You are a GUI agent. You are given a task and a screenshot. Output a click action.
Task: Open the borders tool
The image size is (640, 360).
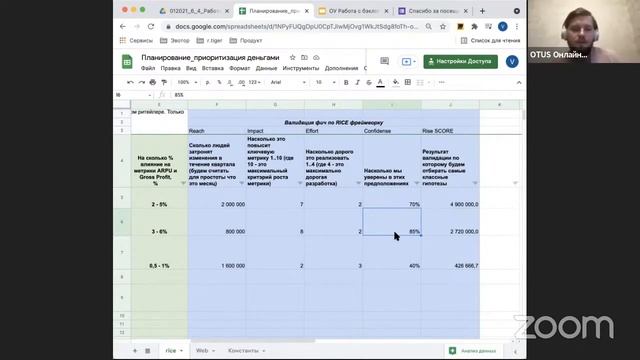coord(407,82)
